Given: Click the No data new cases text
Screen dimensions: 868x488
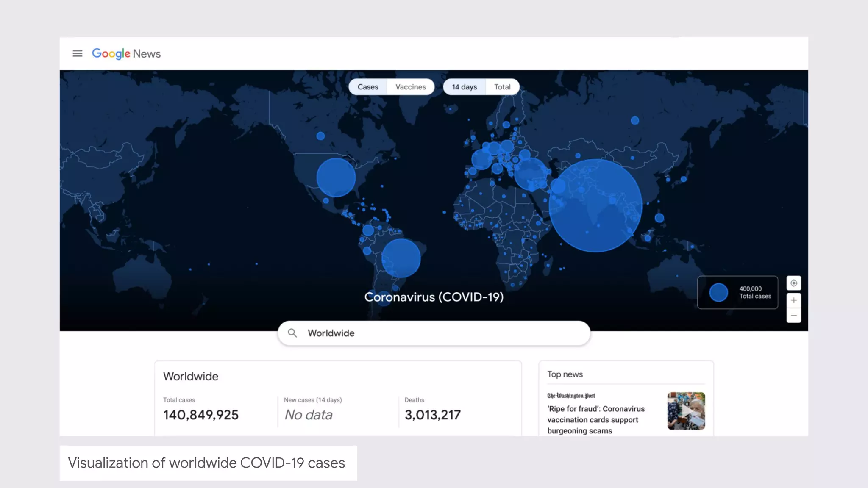Looking at the screenshot, I should [309, 415].
